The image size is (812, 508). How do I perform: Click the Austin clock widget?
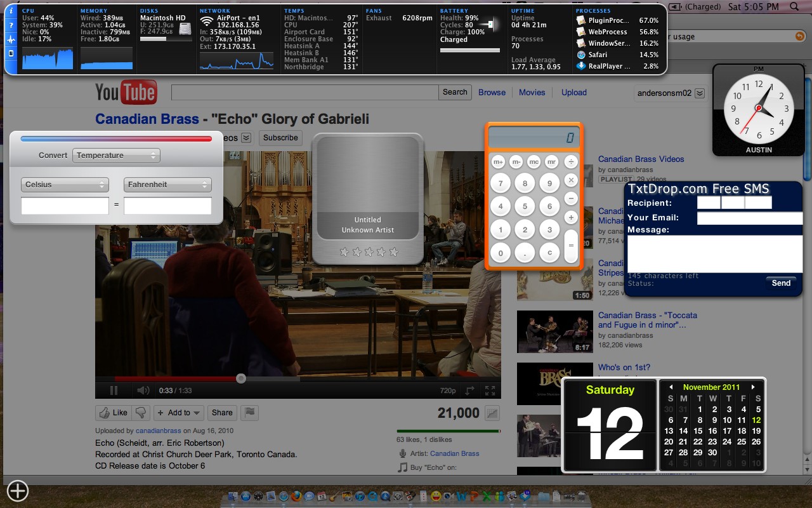pyautogui.click(x=758, y=109)
